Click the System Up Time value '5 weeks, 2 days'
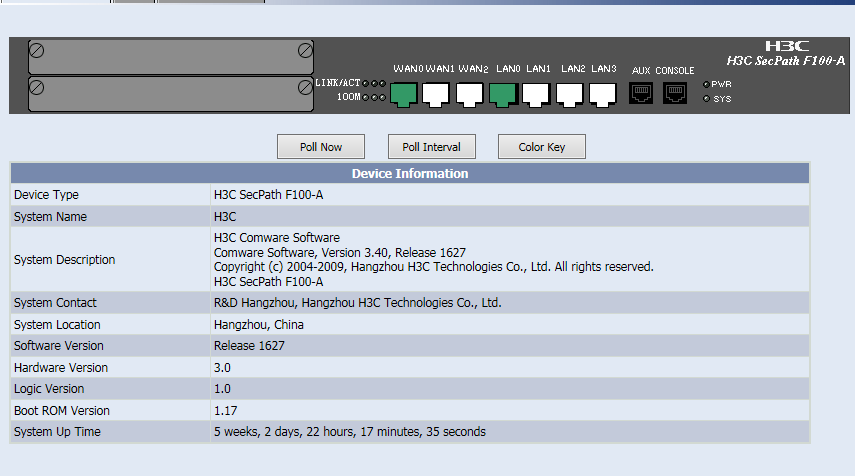Image resolution: width=855 pixels, height=476 pixels. coord(350,432)
